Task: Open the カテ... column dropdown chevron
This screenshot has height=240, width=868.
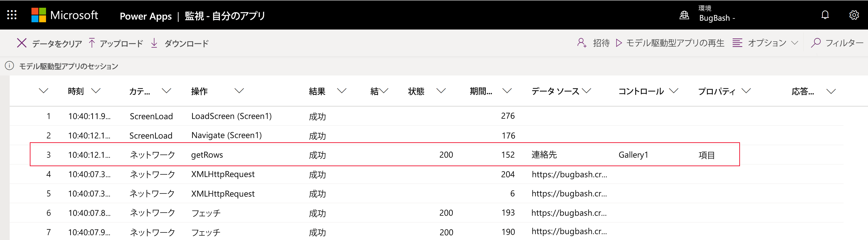Action: point(166,91)
